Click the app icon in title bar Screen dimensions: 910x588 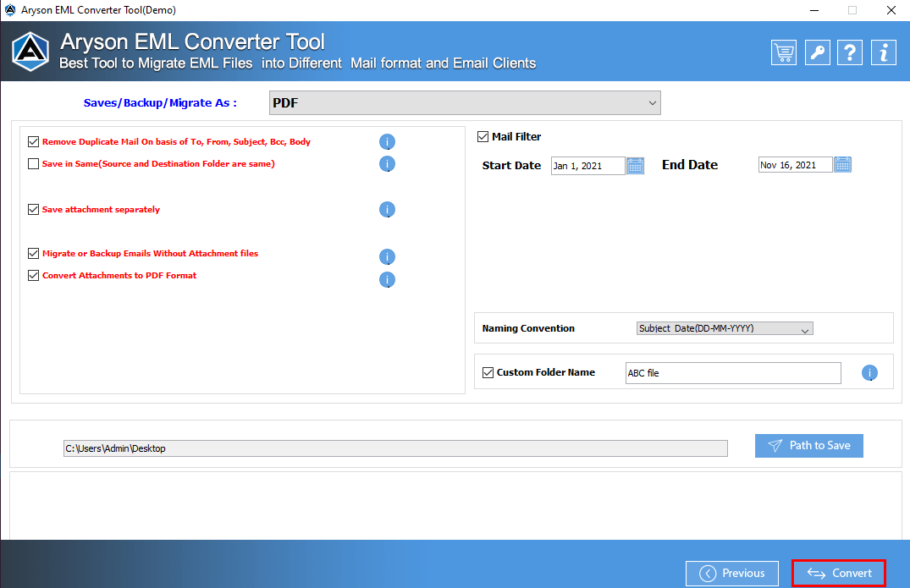tap(10, 10)
